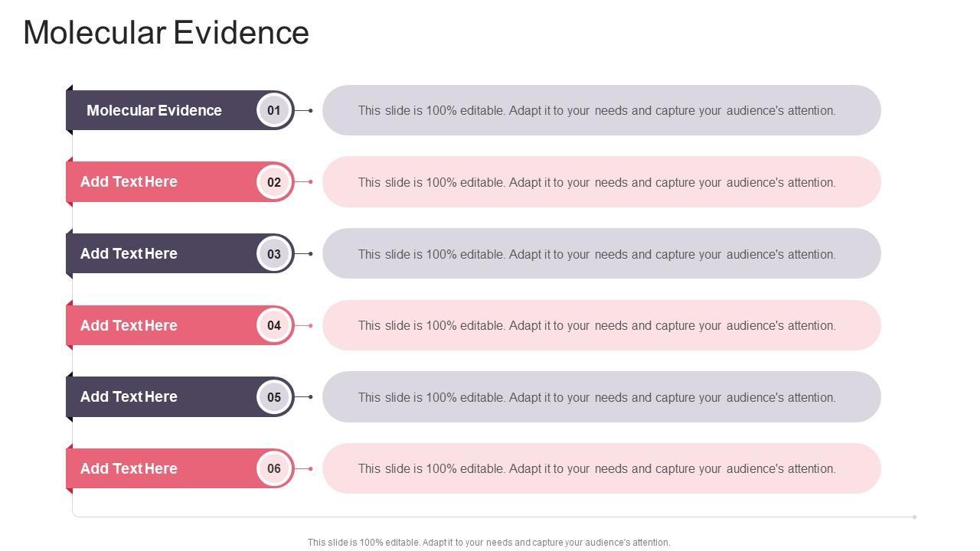Click the pink description box for item 02

(x=601, y=182)
